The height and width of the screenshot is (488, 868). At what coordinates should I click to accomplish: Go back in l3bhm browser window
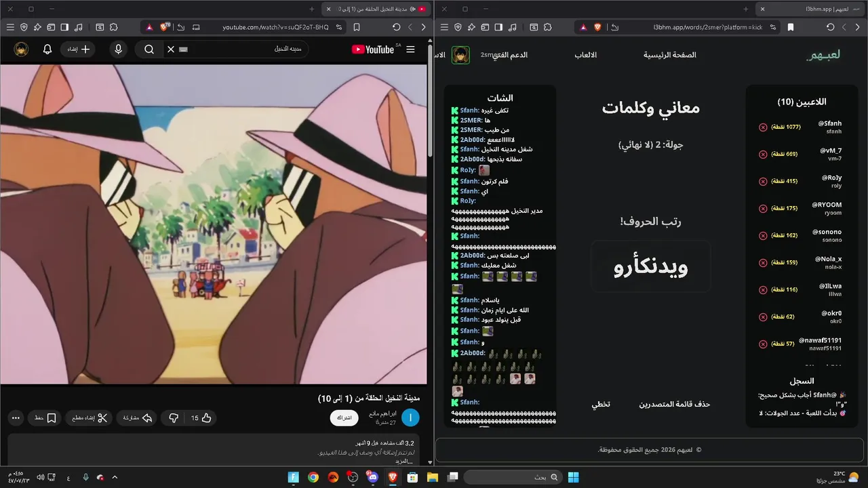(x=857, y=27)
